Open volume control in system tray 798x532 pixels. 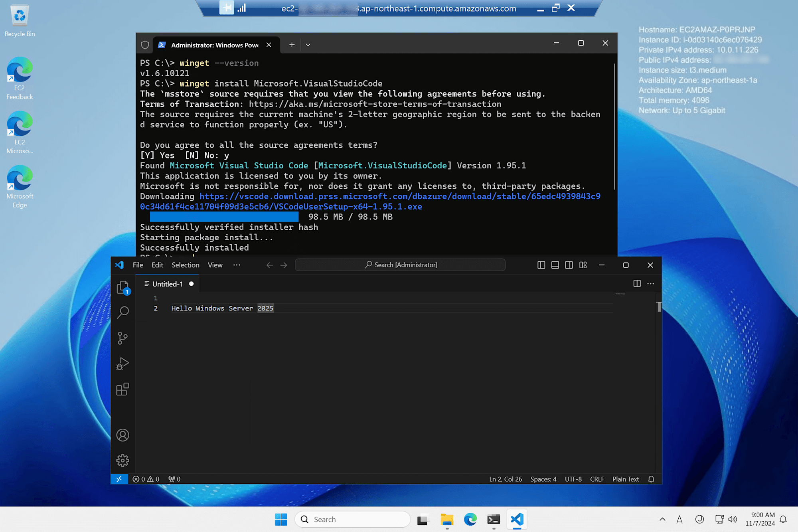click(733, 519)
